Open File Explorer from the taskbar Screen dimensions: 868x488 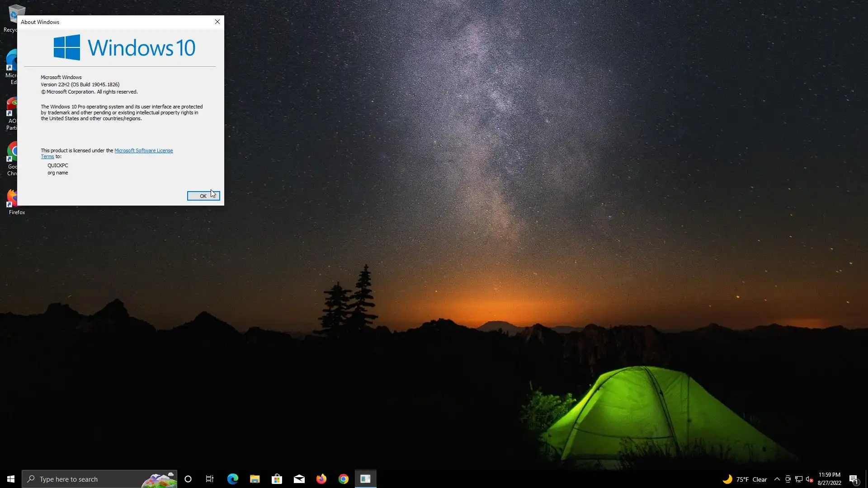[255, 479]
